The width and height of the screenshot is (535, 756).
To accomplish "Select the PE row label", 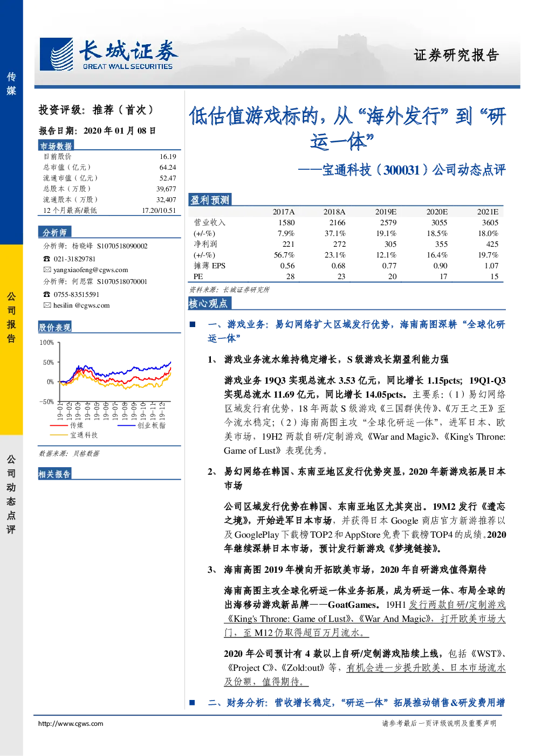I will click(x=198, y=276).
